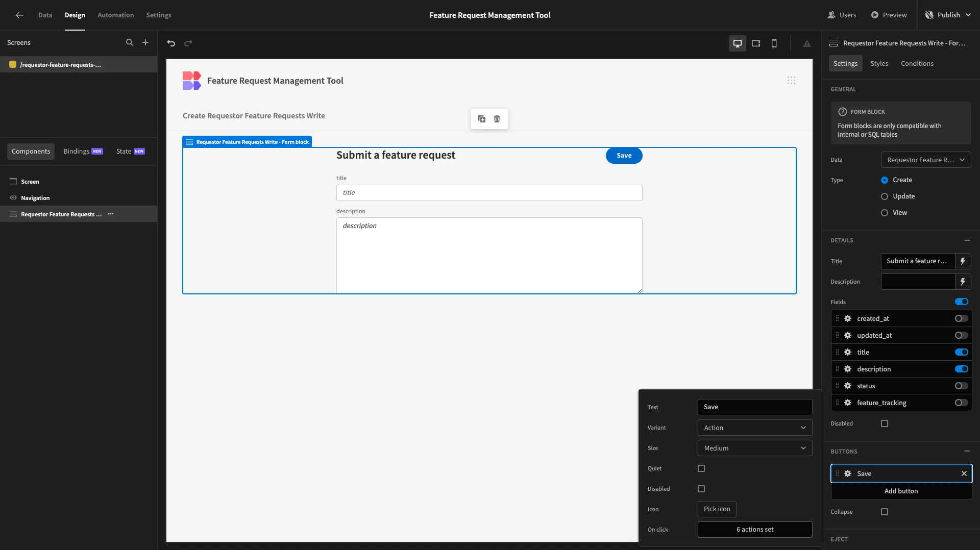980x550 pixels.
Task: Click the Add button option
Action: pyautogui.click(x=901, y=491)
